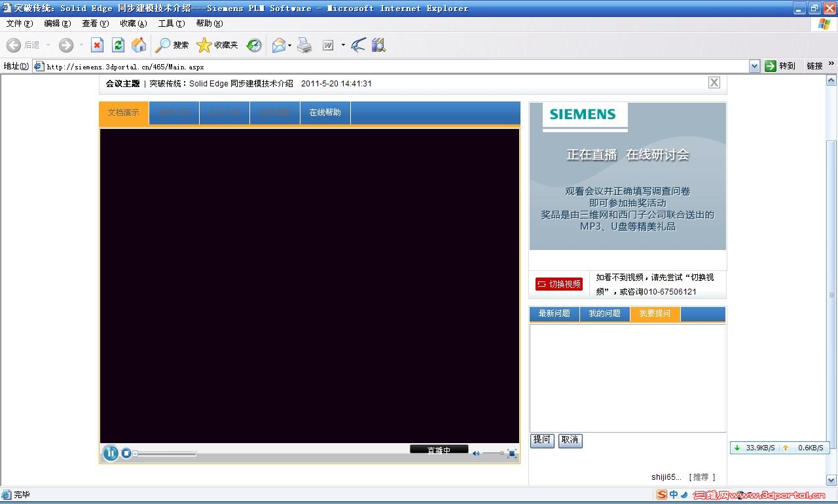Mute the player speaker icon
The height and width of the screenshot is (504, 838).
click(x=476, y=453)
